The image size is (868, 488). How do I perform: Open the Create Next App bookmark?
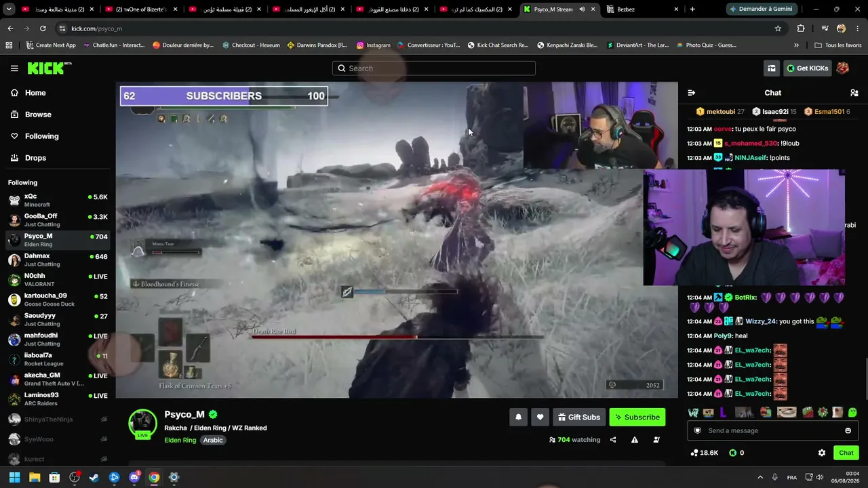click(x=50, y=45)
